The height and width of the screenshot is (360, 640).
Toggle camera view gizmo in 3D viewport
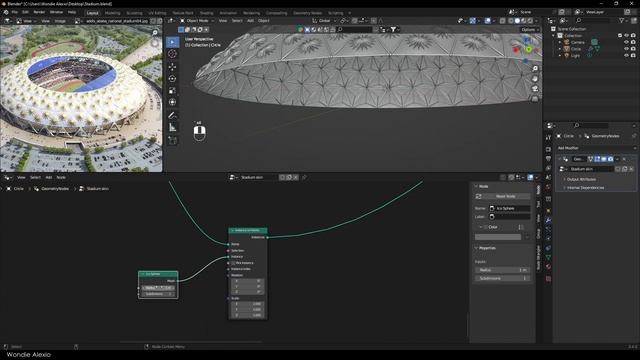pos(535,89)
